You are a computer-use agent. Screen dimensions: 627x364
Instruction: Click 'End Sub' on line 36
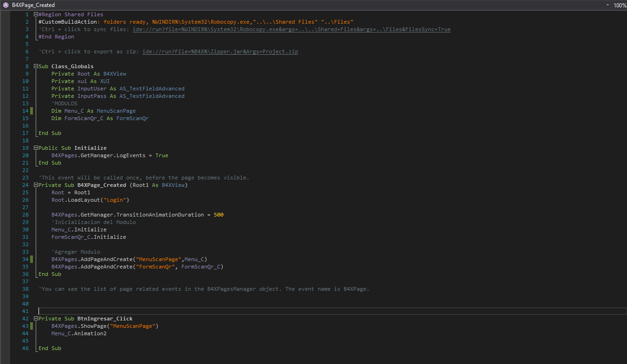50,274
